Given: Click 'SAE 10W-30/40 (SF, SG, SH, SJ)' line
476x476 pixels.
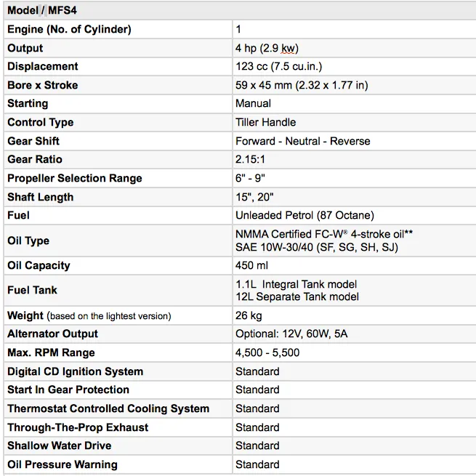Looking at the screenshot, I should click(x=317, y=247).
